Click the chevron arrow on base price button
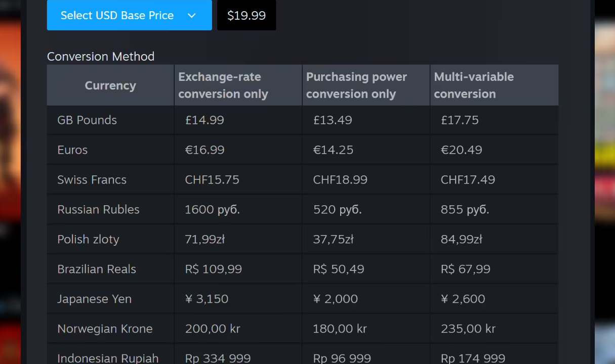Screen dimensions: 615x364 point(192,16)
